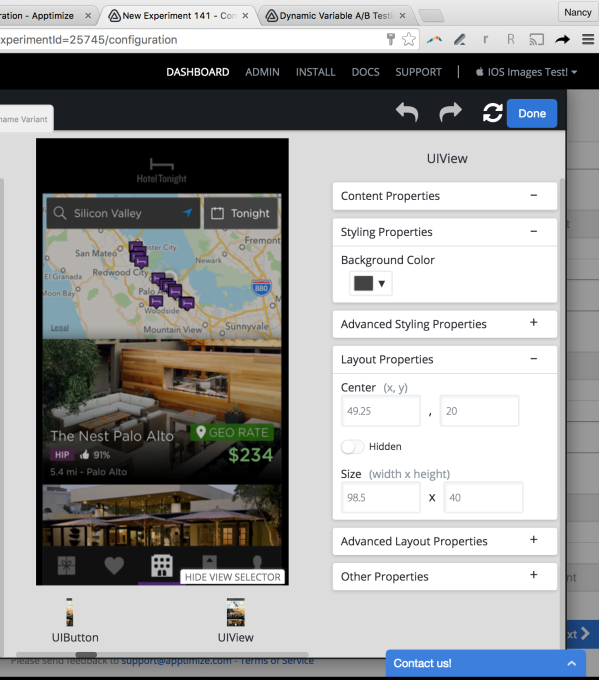Open the Background Color swatch picker
Image resolution: width=599 pixels, height=680 pixels.
click(370, 284)
